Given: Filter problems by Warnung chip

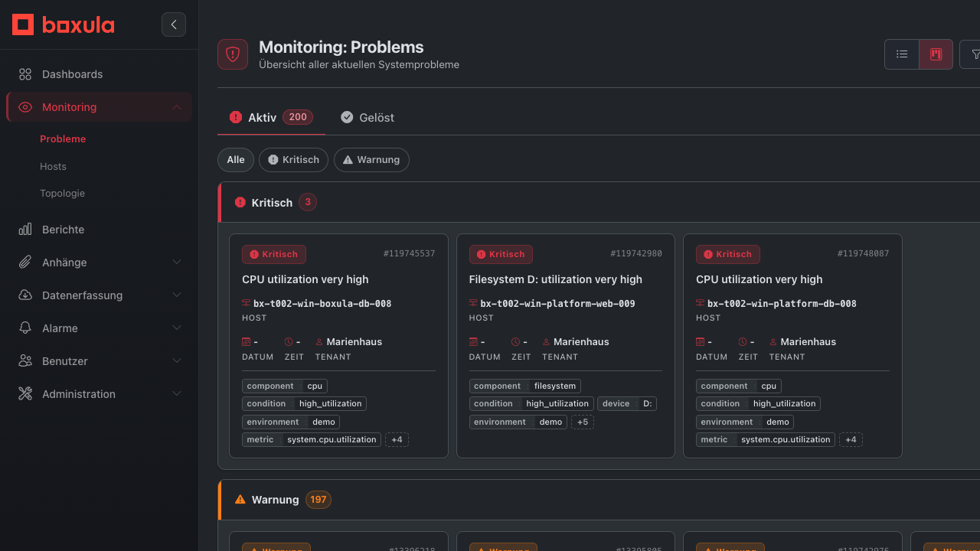Looking at the screenshot, I should tap(371, 160).
